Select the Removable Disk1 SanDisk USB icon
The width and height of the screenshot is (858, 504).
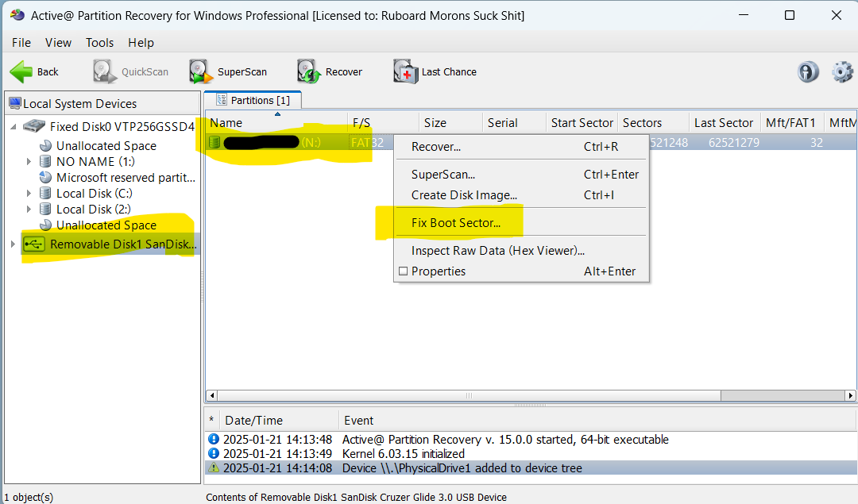(34, 244)
